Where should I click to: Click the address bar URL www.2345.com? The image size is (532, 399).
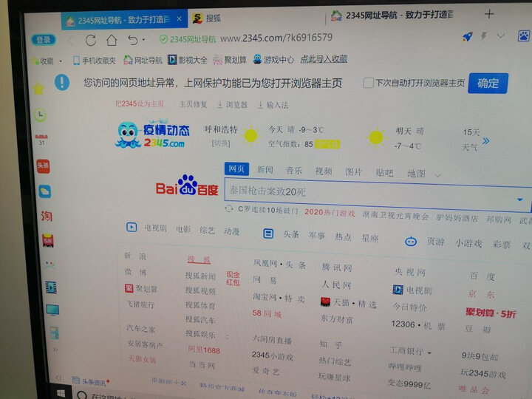(x=276, y=38)
